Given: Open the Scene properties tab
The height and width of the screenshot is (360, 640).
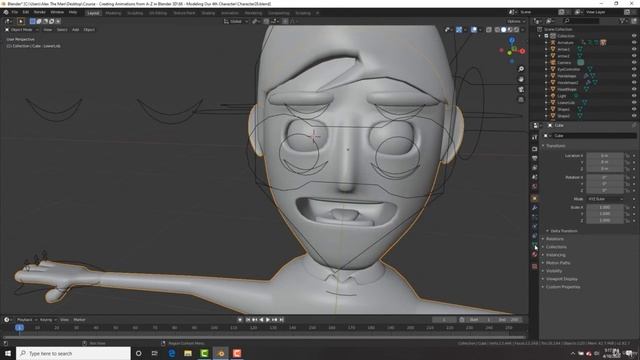Looking at the screenshot, I should (535, 177).
